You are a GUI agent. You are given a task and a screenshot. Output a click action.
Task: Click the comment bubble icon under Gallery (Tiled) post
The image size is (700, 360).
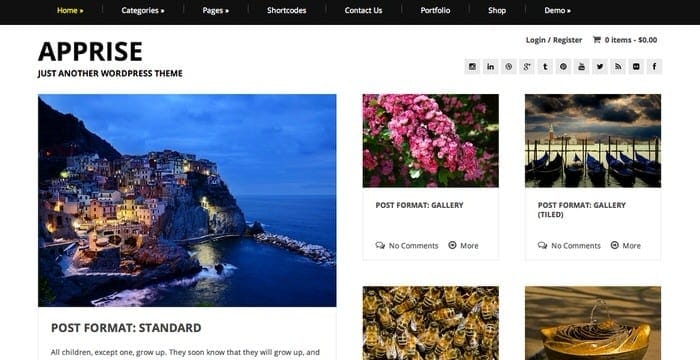tap(542, 245)
